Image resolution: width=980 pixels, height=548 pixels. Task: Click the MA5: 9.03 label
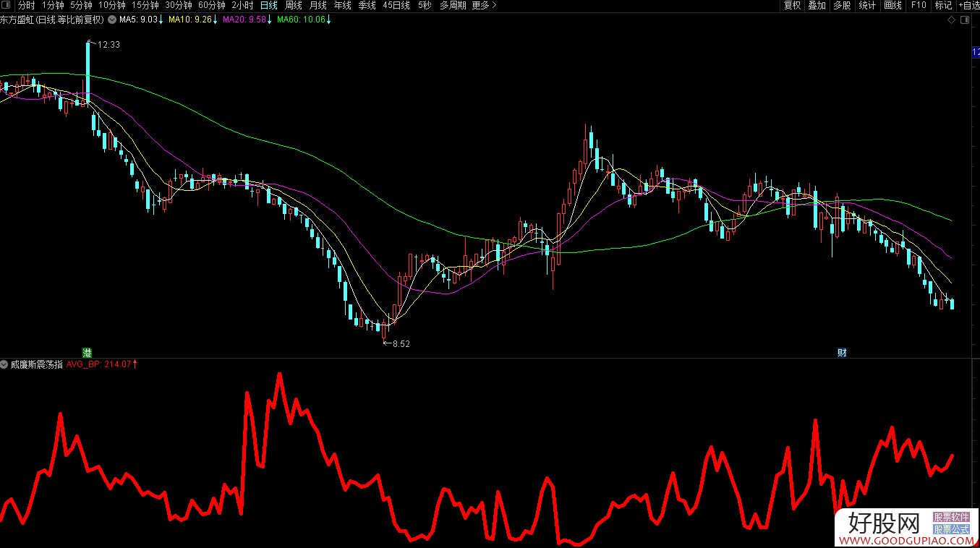tap(138, 20)
